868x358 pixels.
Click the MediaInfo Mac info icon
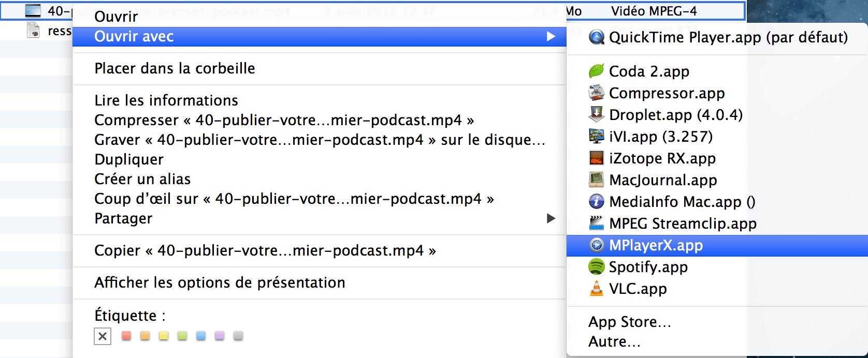point(597,201)
